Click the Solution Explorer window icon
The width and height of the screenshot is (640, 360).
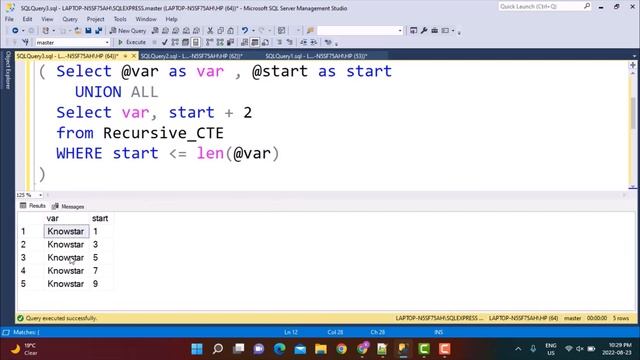pyautogui.click(x=413, y=31)
